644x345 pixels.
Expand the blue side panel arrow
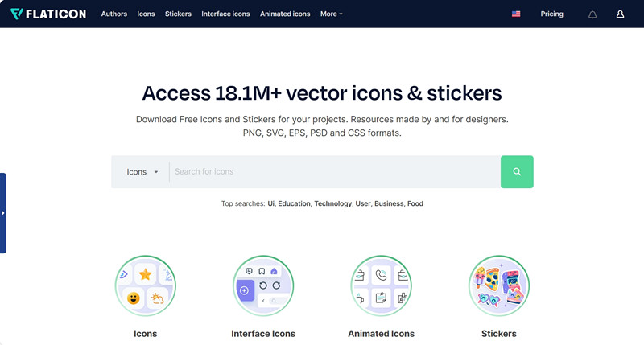(x=3, y=213)
